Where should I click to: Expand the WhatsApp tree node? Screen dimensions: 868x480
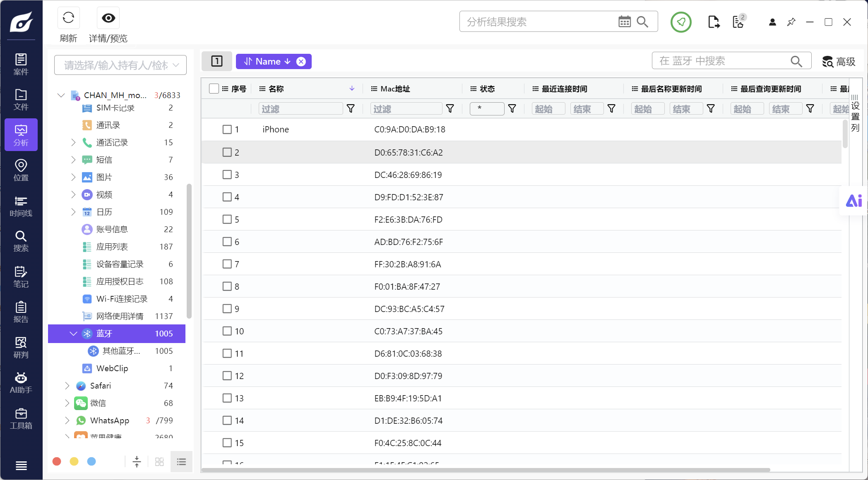(x=67, y=420)
